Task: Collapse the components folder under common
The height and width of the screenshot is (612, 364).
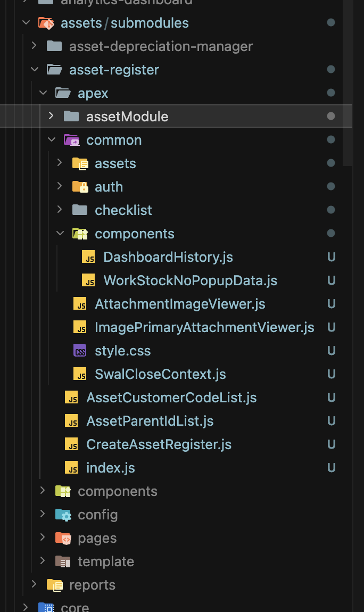Action: tap(60, 233)
